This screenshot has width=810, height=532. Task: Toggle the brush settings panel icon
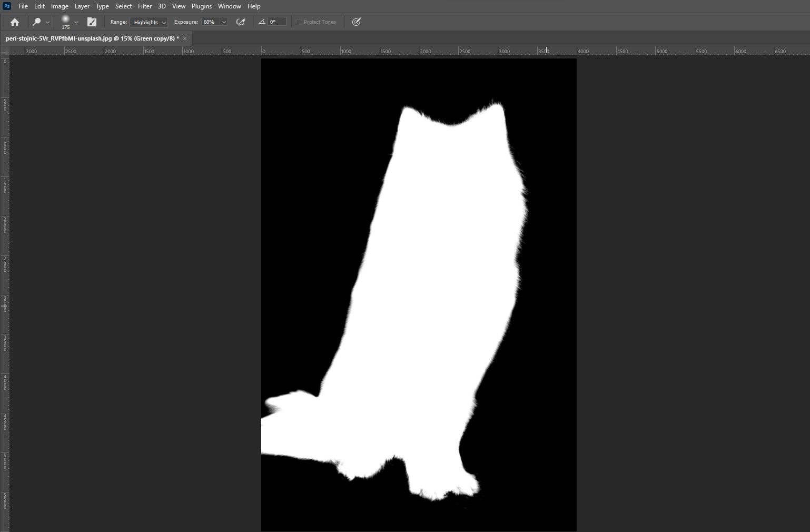pyautogui.click(x=92, y=22)
